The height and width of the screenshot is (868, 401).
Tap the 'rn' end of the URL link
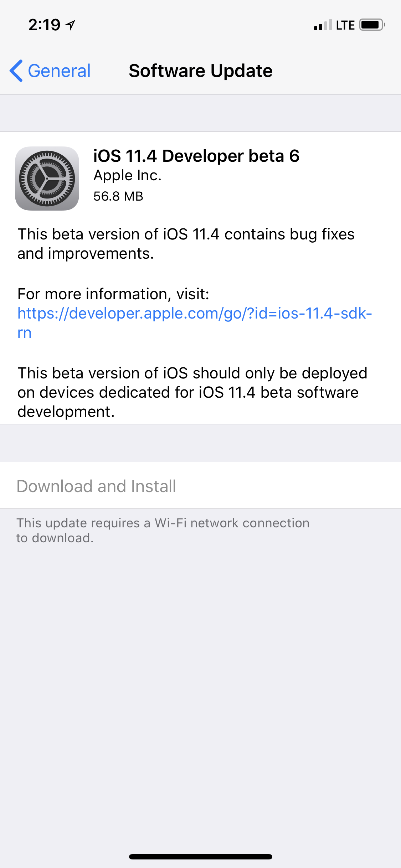(x=25, y=333)
